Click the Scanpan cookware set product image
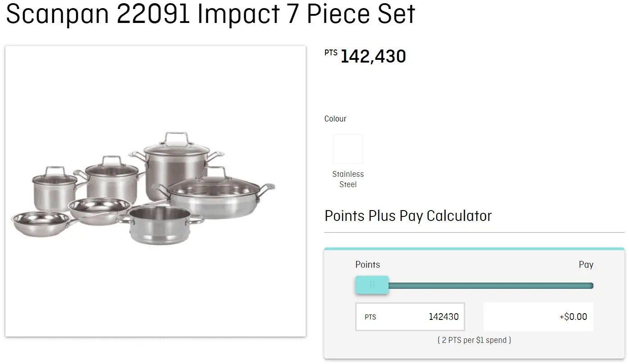The image size is (629, 364). [x=156, y=191]
